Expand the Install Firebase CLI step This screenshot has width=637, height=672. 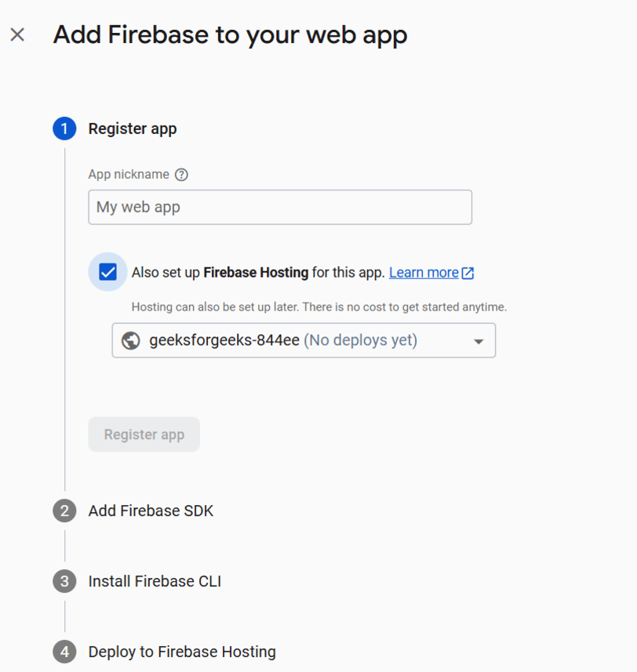click(155, 582)
